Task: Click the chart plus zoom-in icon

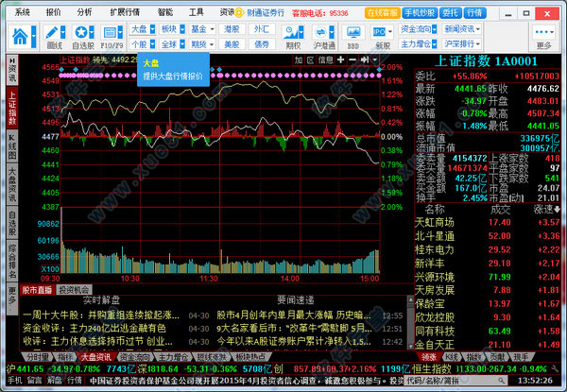Action: pyautogui.click(x=340, y=60)
